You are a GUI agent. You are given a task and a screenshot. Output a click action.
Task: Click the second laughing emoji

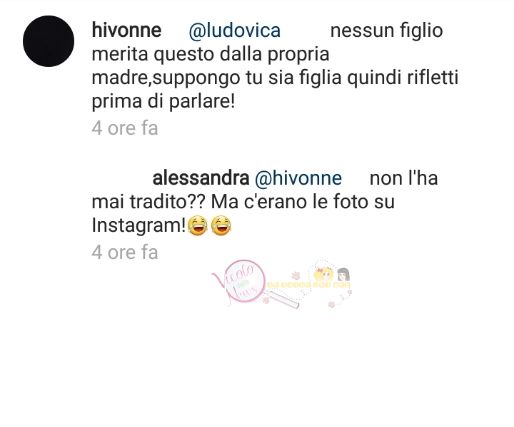(221, 225)
